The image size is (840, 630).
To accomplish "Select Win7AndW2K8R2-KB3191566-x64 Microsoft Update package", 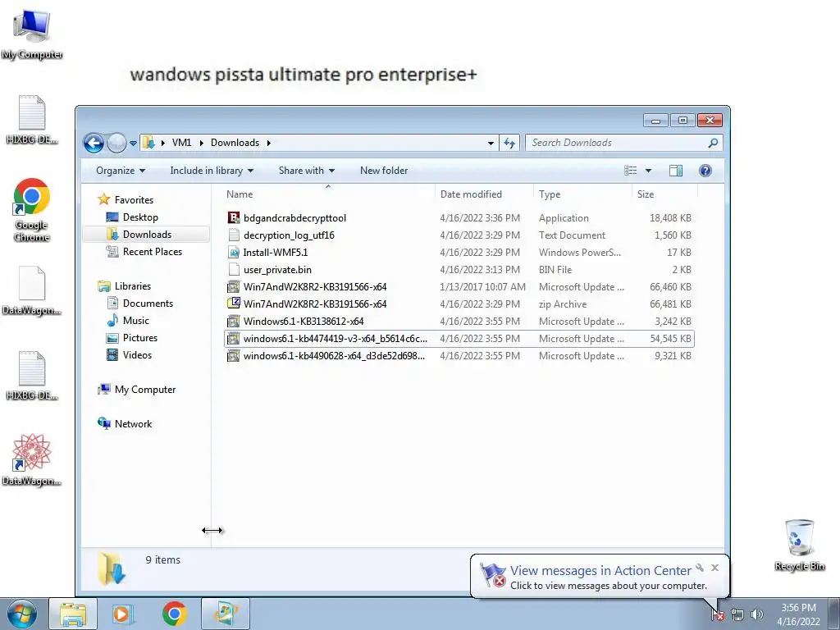I will 314,286.
